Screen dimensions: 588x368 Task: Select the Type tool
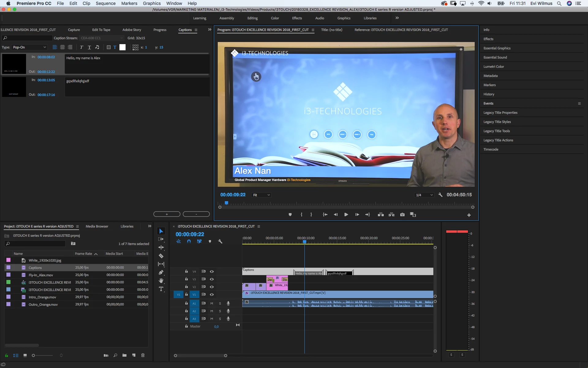tap(161, 289)
